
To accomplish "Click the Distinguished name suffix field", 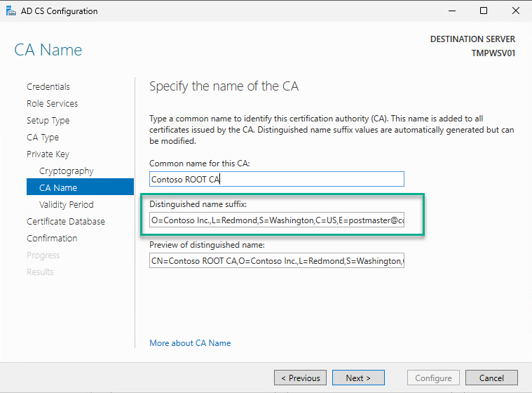I will click(x=276, y=220).
